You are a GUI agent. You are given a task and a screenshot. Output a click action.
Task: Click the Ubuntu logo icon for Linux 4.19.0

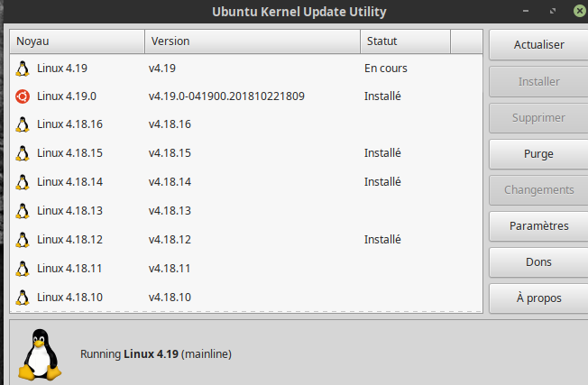(x=23, y=96)
